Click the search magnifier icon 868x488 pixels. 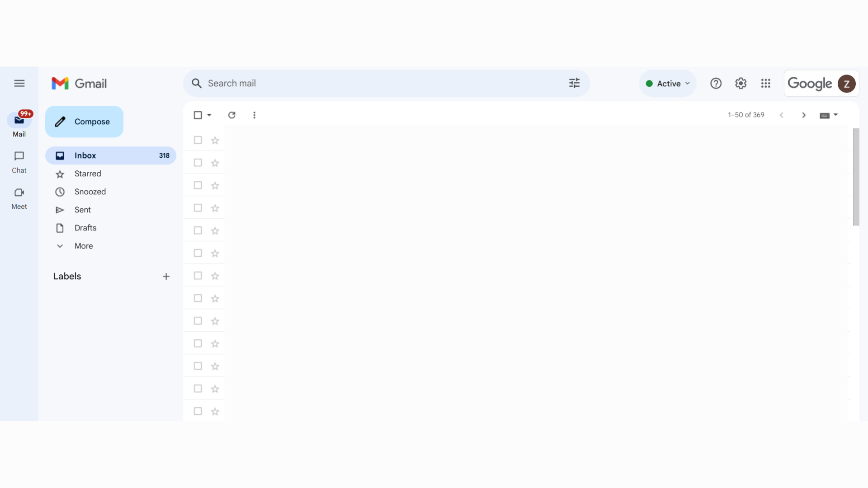(196, 83)
